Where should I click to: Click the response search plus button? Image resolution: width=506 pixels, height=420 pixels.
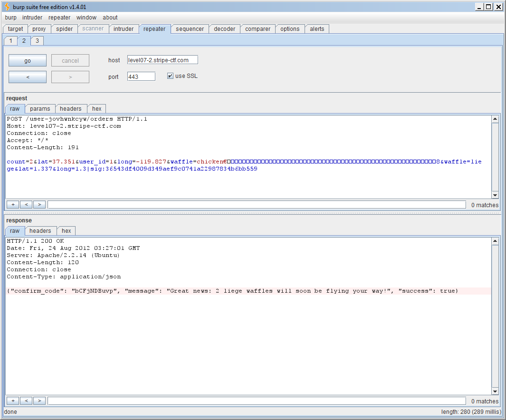(x=13, y=401)
